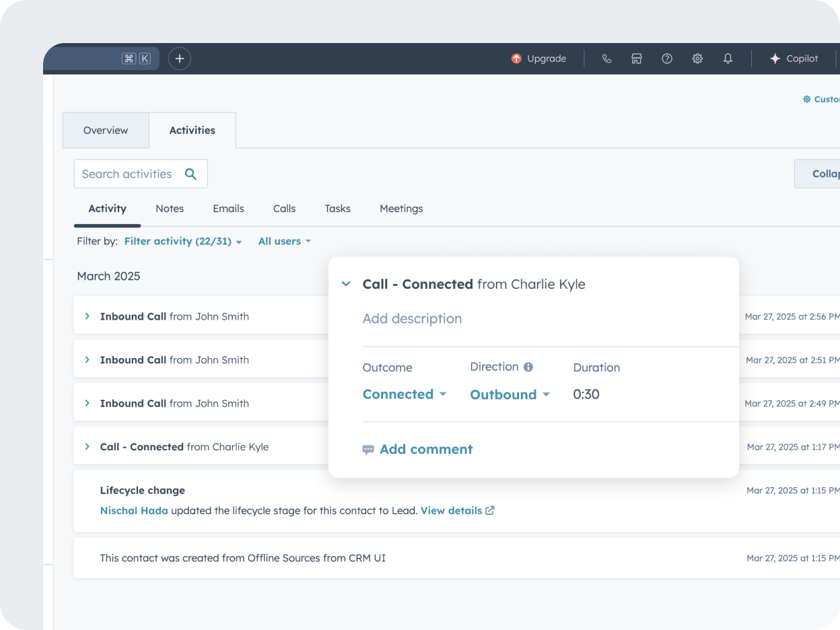Select the Emails activity tab
Screen dimensions: 840x630
(x=228, y=209)
